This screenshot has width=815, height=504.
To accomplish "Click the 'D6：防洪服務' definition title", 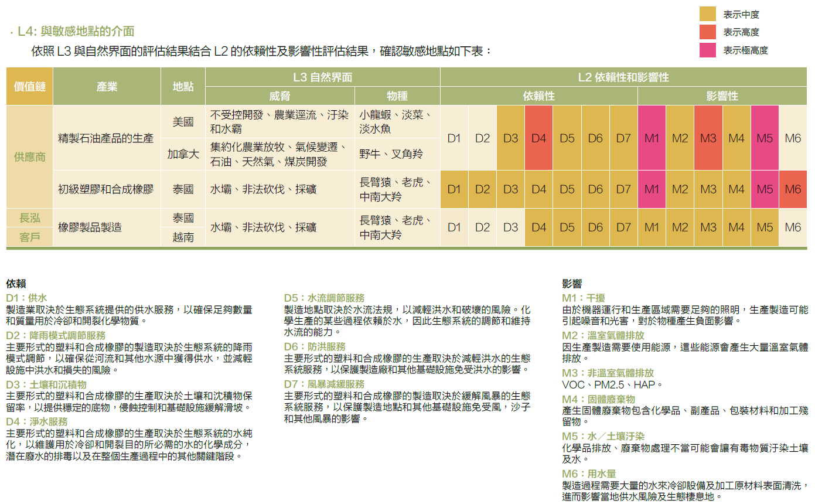I will point(315,347).
